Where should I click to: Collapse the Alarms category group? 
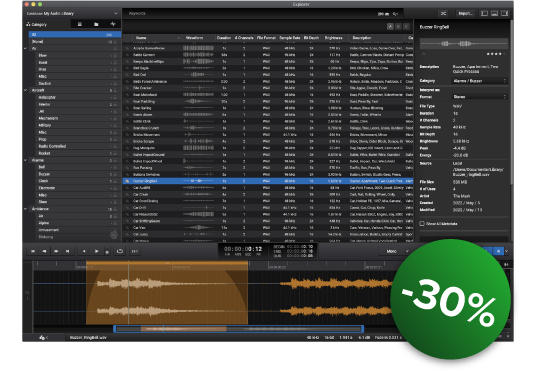[x=25, y=160]
